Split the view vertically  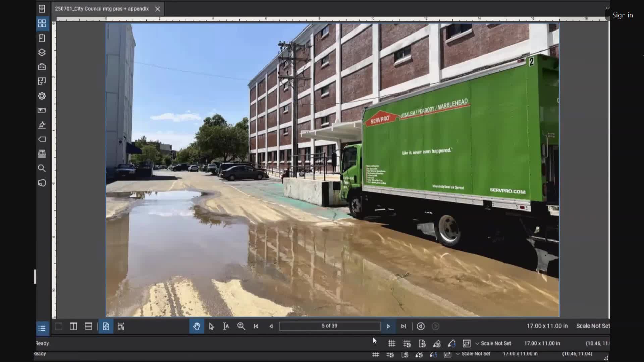[73, 326]
